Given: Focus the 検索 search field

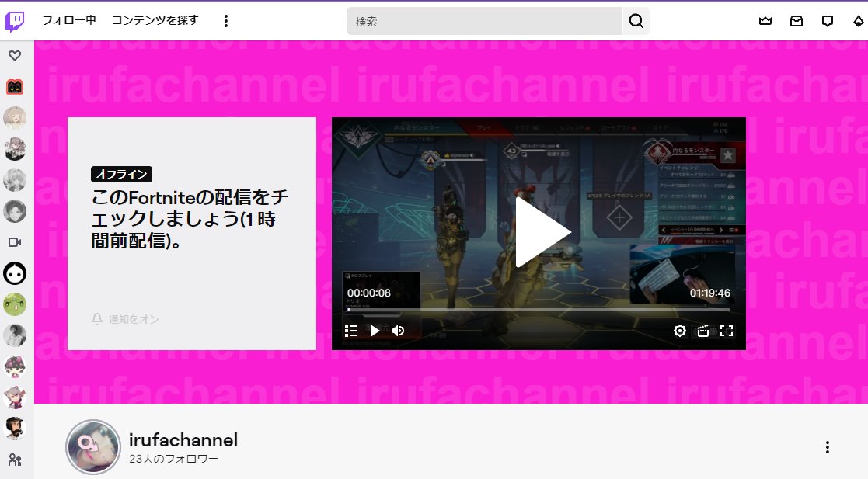Looking at the screenshot, I should 484,21.
